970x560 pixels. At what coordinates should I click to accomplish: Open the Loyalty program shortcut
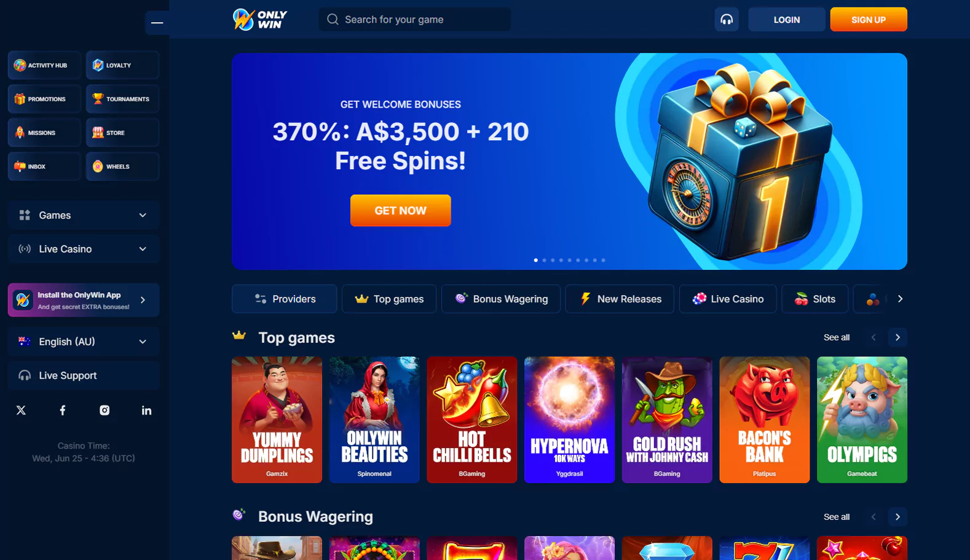(122, 65)
